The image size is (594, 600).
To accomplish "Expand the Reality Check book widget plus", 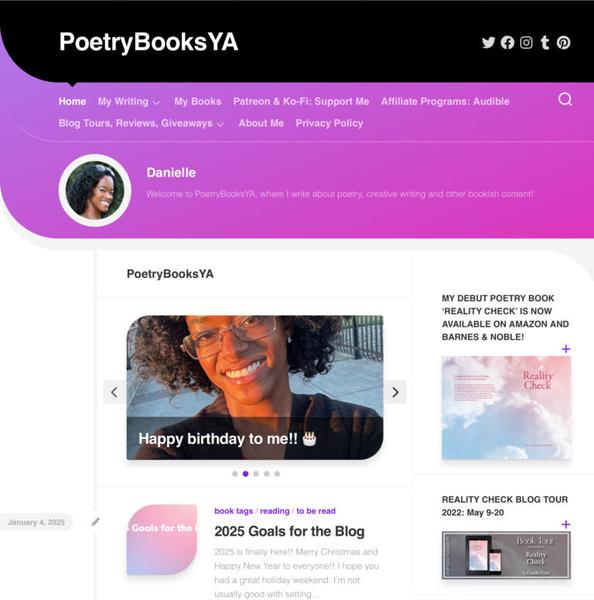I will pos(566,349).
